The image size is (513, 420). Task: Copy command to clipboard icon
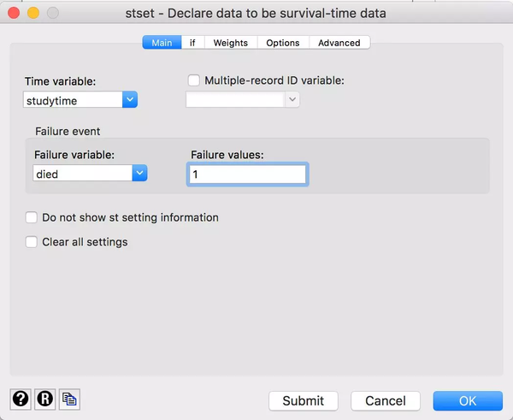click(69, 399)
